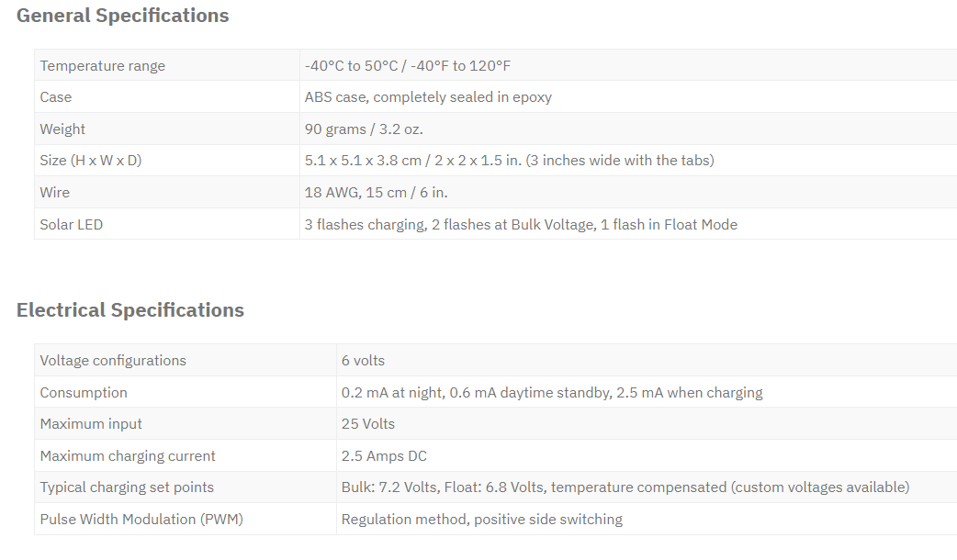Click the Consumption 0.2 mA at night value
The height and width of the screenshot is (560, 957).
(552, 393)
